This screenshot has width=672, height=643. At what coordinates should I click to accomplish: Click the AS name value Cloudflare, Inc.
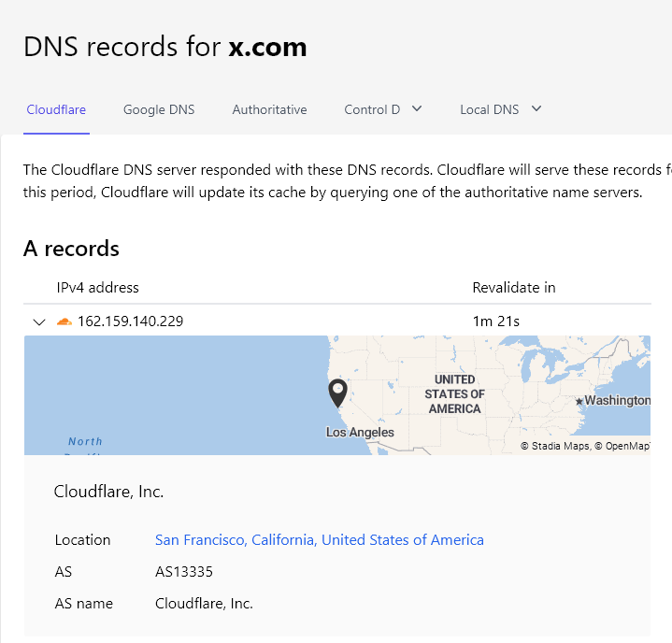pos(204,603)
